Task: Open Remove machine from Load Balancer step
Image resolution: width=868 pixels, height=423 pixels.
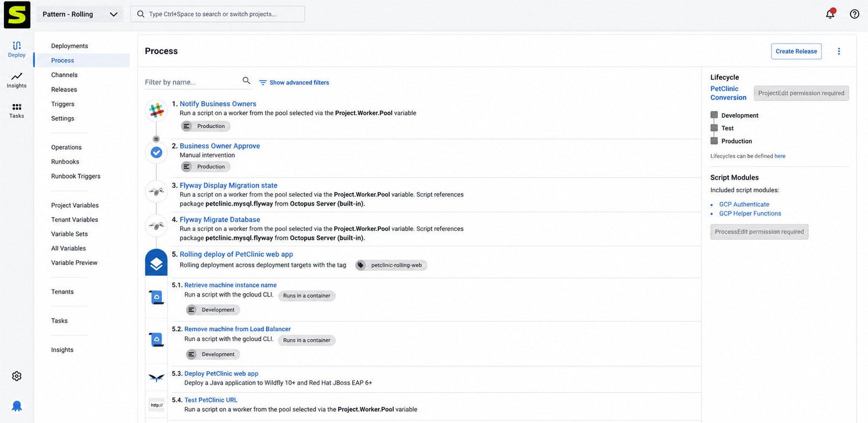Action: pyautogui.click(x=237, y=329)
